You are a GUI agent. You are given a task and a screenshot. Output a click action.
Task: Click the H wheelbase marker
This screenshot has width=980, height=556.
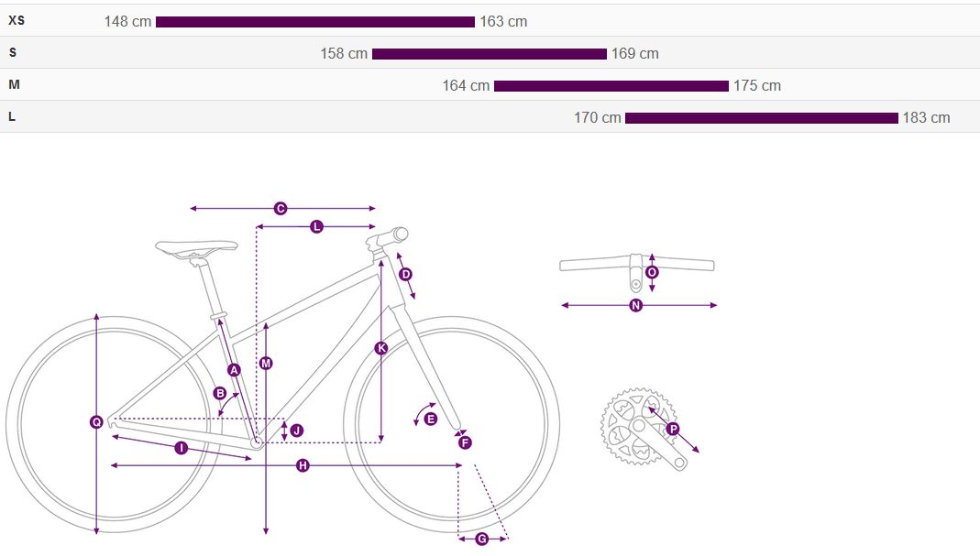(x=303, y=466)
